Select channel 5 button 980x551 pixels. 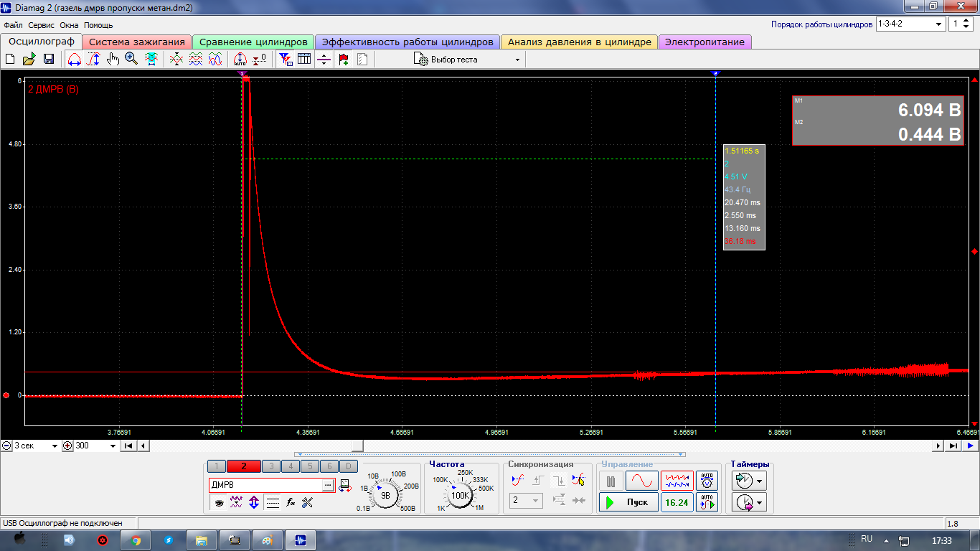point(310,466)
